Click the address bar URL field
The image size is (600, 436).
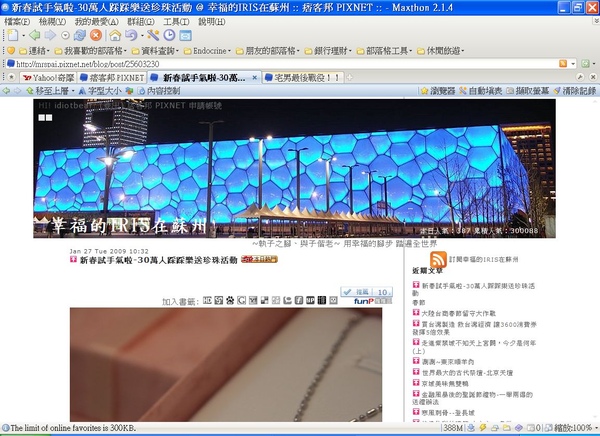point(281,64)
